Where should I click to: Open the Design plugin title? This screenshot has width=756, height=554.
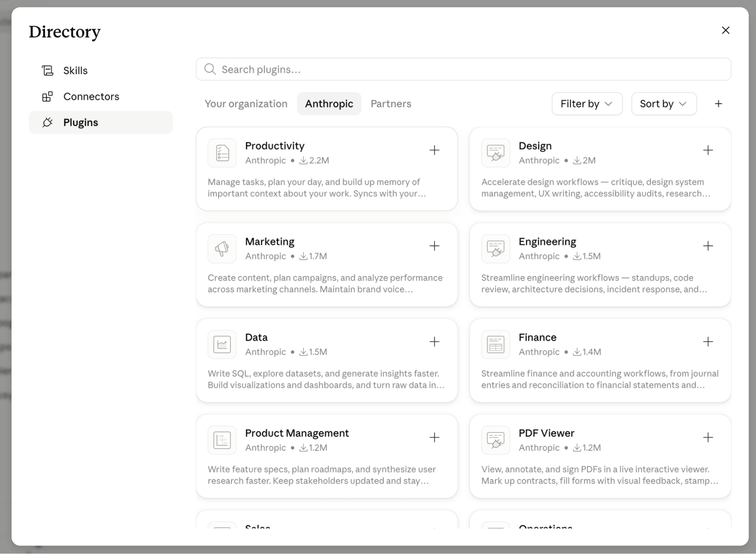[535, 146]
